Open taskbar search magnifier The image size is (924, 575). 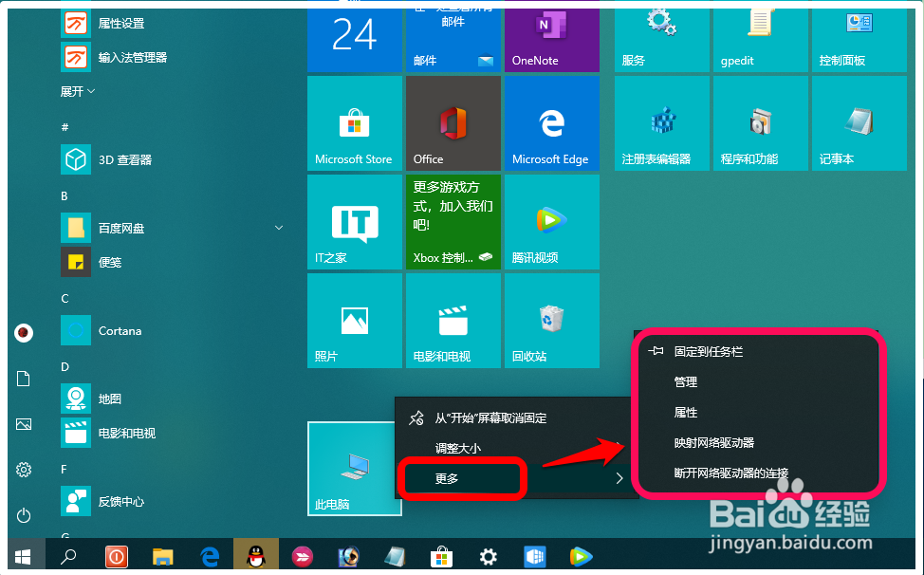point(69,556)
